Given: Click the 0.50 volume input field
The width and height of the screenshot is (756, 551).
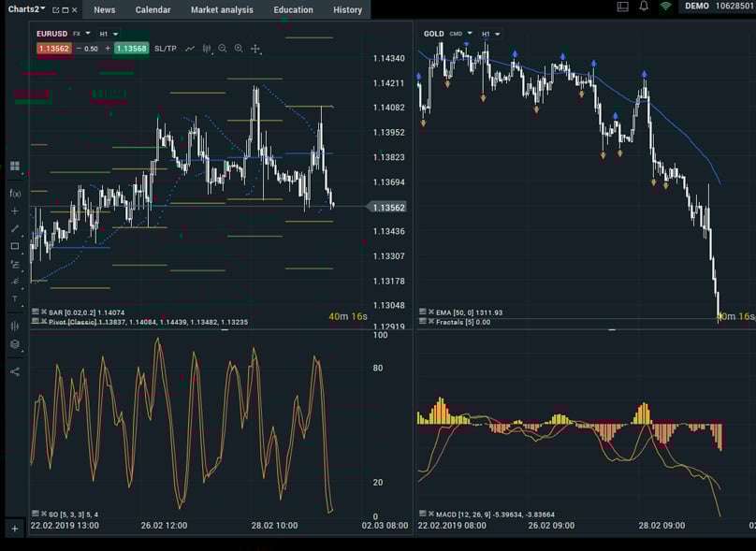Looking at the screenshot, I should click(91, 49).
